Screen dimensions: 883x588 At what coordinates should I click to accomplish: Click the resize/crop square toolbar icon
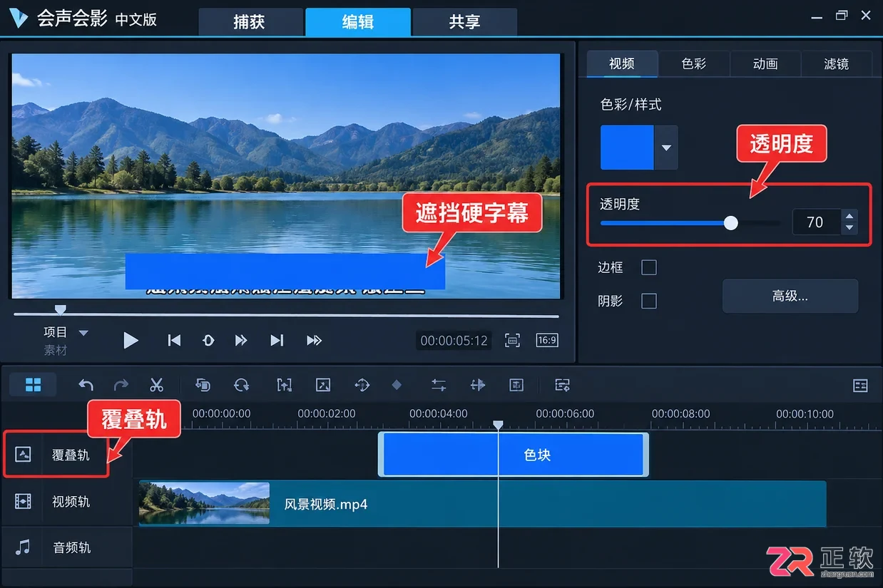pyautogui.click(x=323, y=385)
